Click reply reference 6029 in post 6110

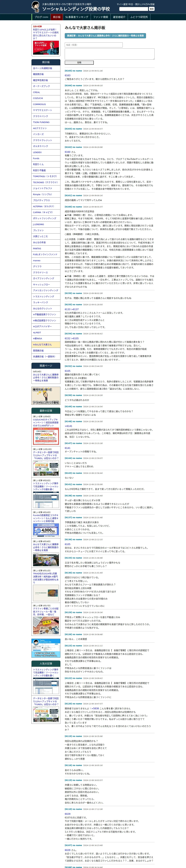coord(68,814)
